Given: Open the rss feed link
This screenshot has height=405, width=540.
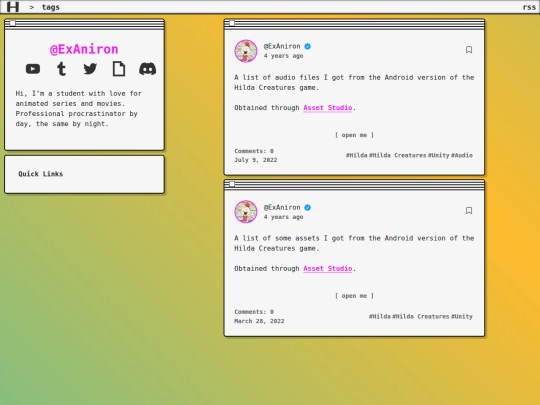Looking at the screenshot, I should tap(529, 7).
